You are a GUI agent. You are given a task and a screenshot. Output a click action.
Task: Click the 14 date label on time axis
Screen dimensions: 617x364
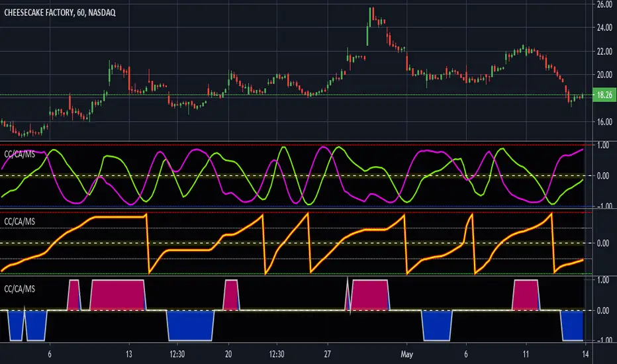(585, 354)
